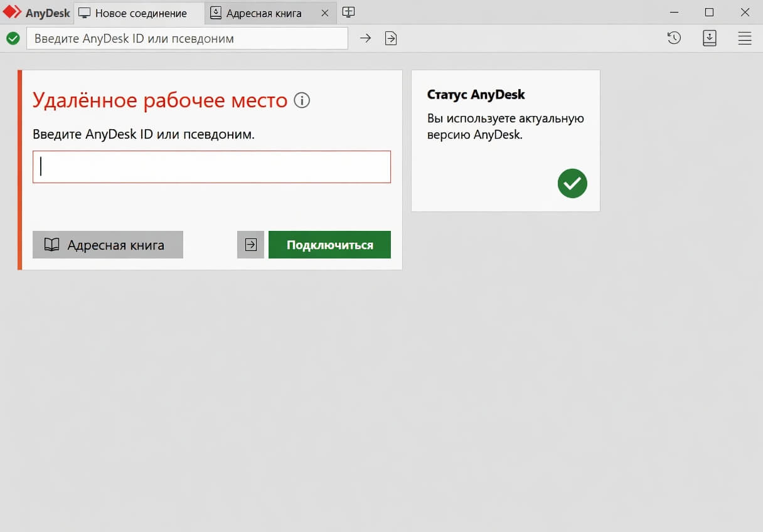Open a new tab with plus icon
The height and width of the screenshot is (532, 763).
pyautogui.click(x=348, y=12)
